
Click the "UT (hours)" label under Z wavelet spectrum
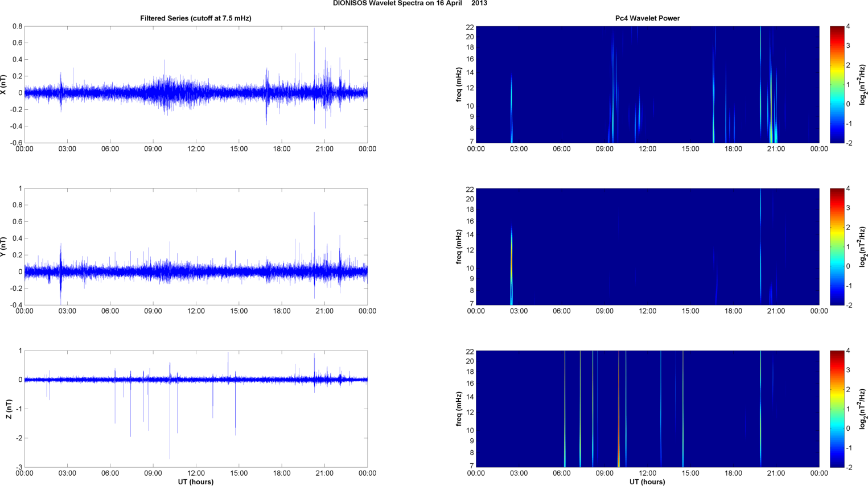click(647, 482)
